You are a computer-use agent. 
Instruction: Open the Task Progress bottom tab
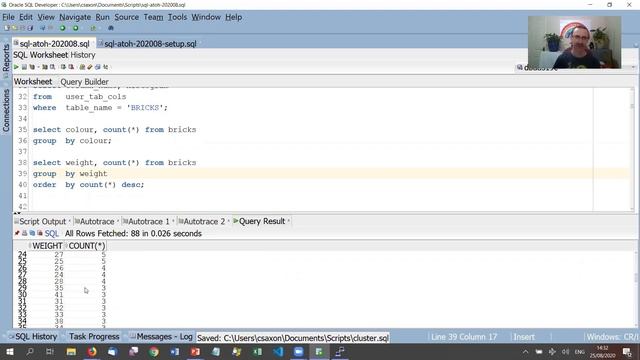click(x=94, y=337)
